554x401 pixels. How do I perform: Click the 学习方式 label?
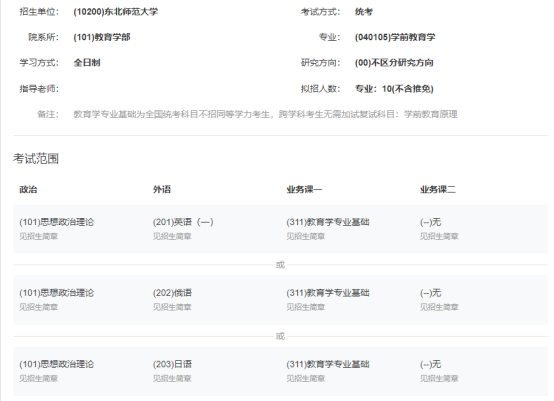coord(39,63)
